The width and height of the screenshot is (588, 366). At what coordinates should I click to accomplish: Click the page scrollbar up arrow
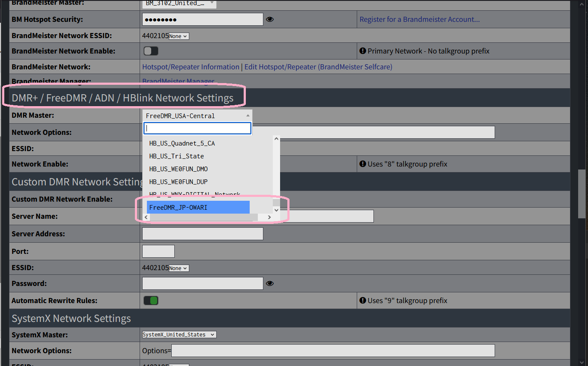[x=581, y=3]
